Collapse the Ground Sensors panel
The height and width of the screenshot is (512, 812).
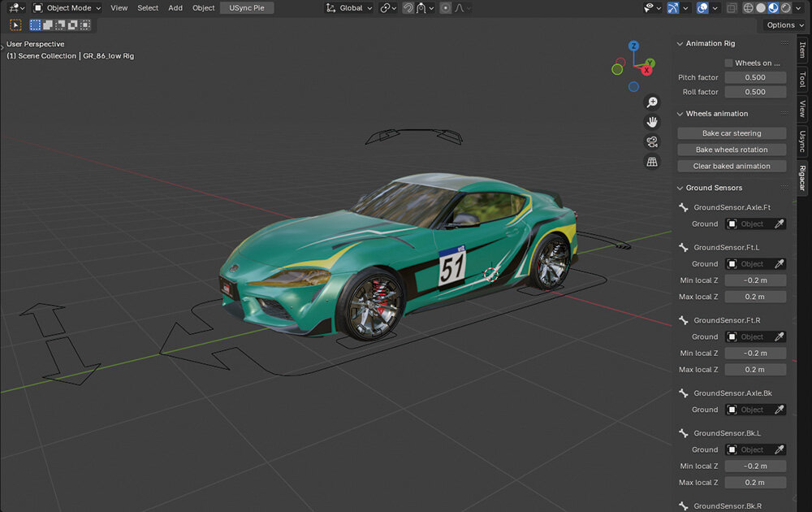(x=680, y=188)
